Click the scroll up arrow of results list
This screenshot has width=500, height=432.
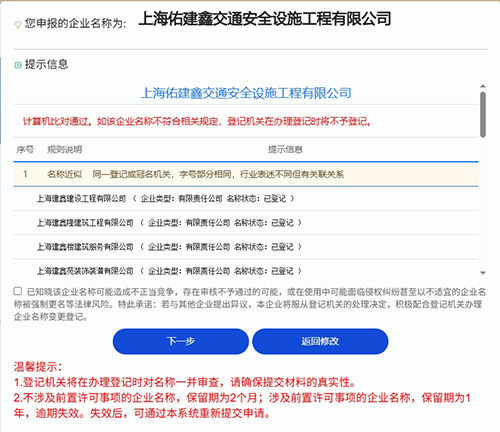pos(483,86)
